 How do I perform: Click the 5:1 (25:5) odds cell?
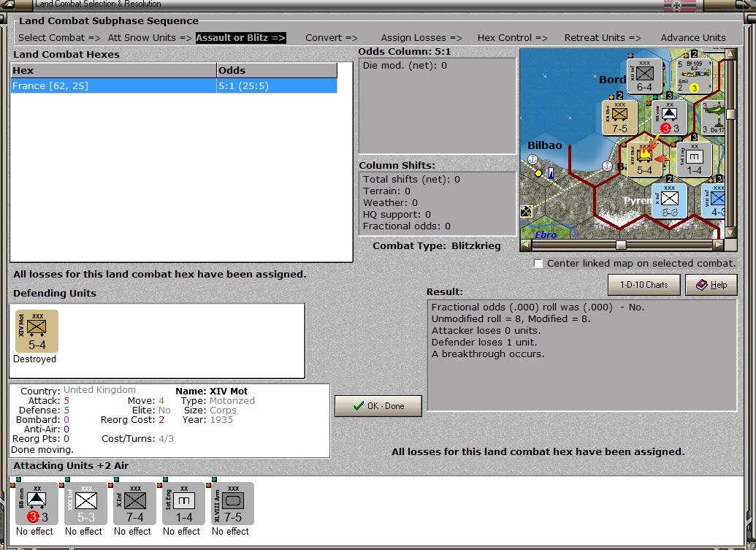tap(277, 85)
